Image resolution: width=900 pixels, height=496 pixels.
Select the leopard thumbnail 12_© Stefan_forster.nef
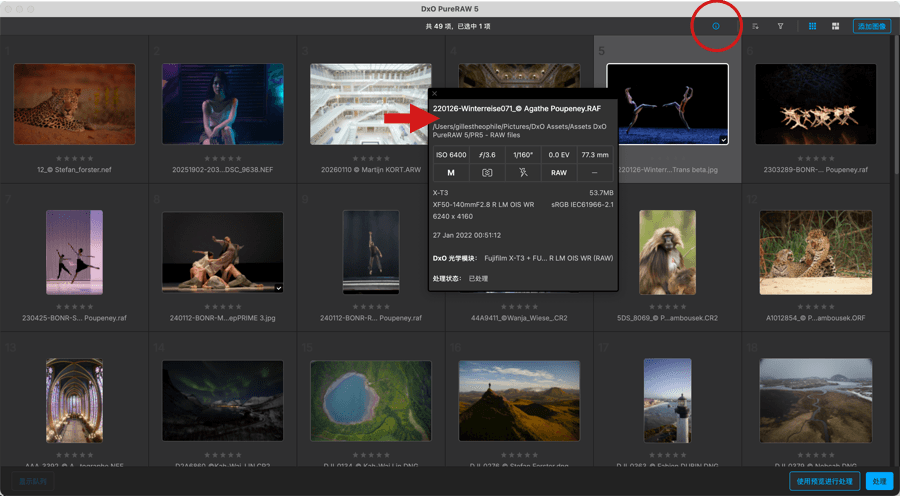[74, 104]
